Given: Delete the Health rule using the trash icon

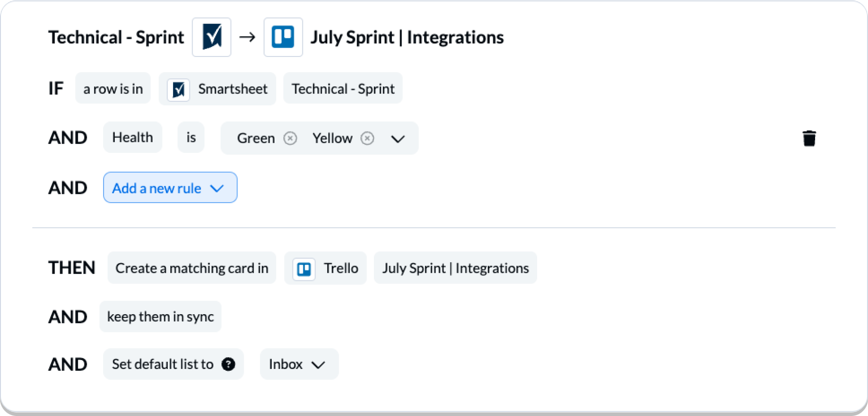Looking at the screenshot, I should (x=809, y=138).
